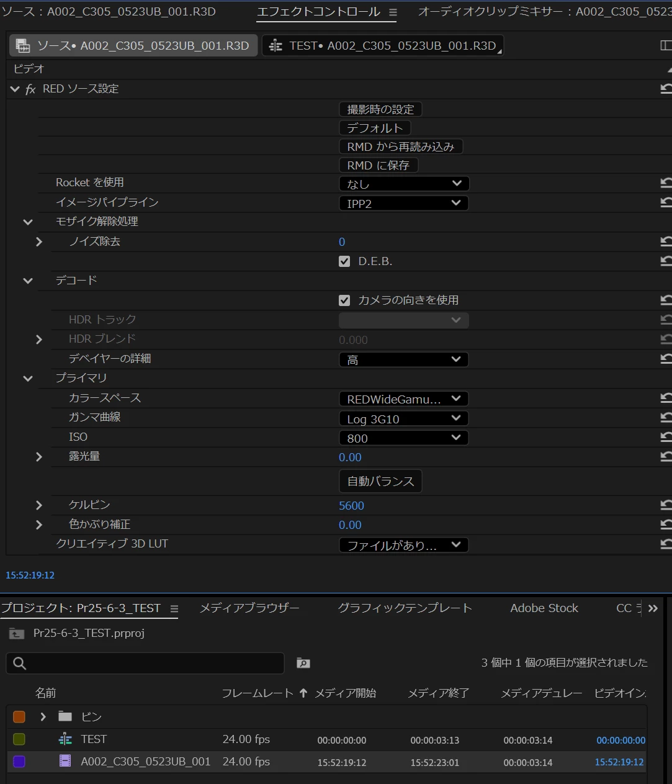
Task: Reset the Creative 3D LUT parameter
Action: 666,544
